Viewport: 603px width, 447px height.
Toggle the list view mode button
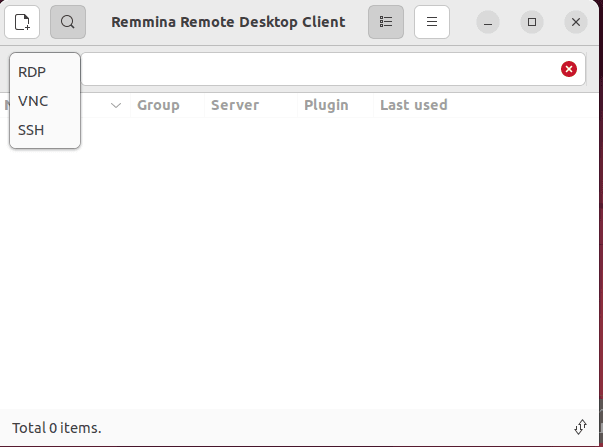coord(386,21)
